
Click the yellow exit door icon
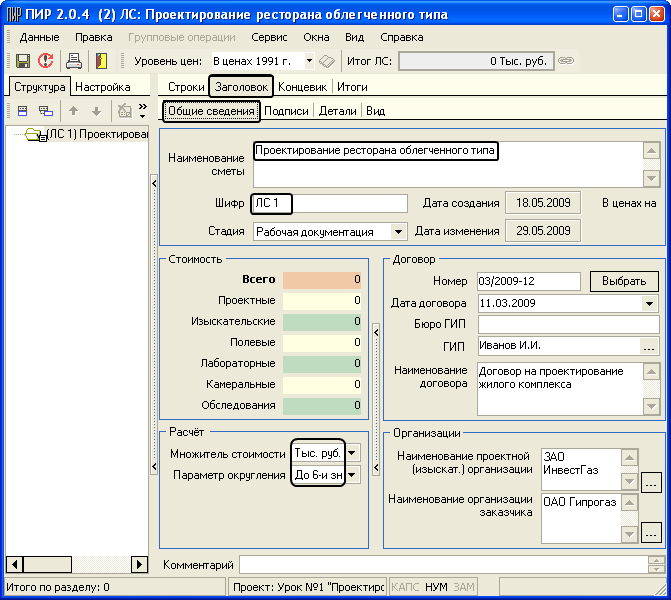point(101,61)
